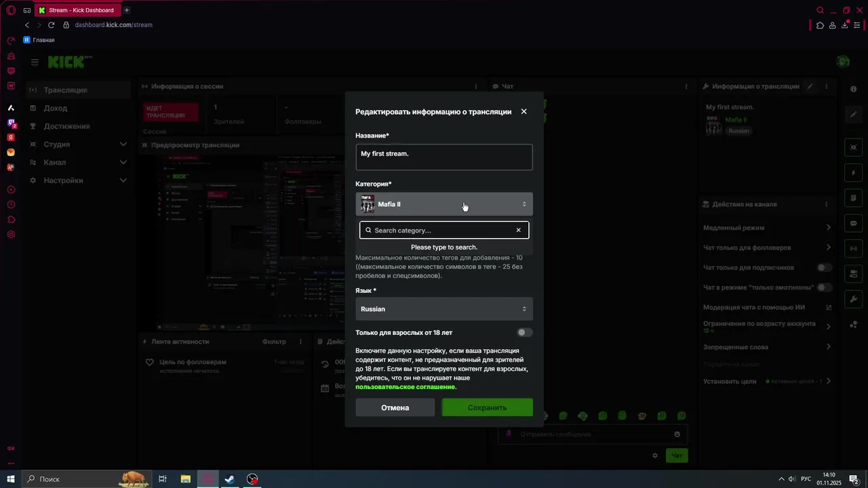Open Windows Start menu
The width and height of the screenshot is (868, 488).
11,479
